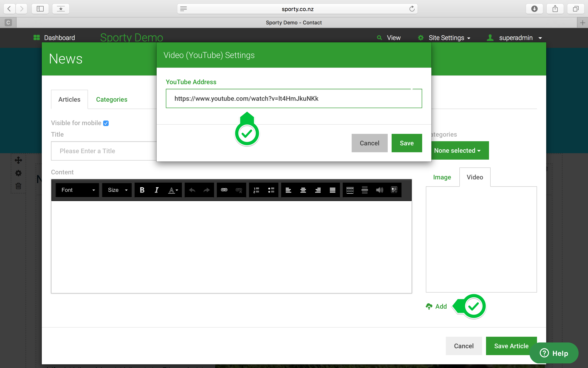Click the move handle icon on page
This screenshot has width=588, height=368.
pyautogui.click(x=18, y=160)
